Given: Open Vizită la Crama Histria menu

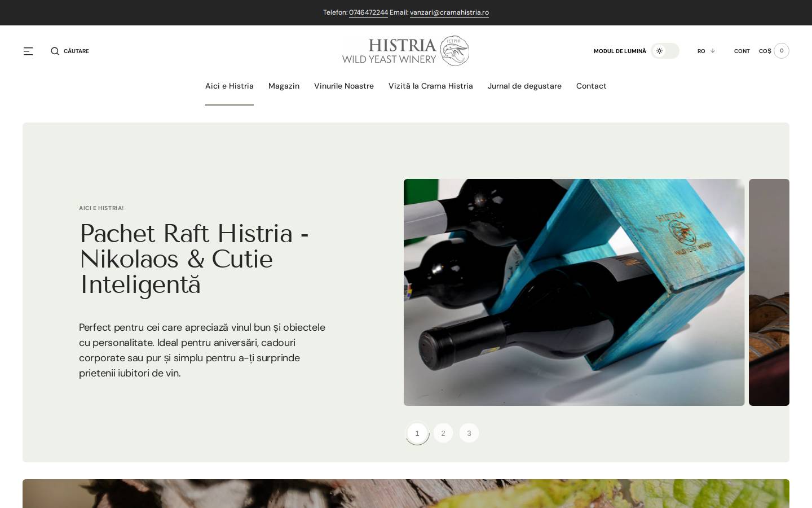Looking at the screenshot, I should [431, 86].
